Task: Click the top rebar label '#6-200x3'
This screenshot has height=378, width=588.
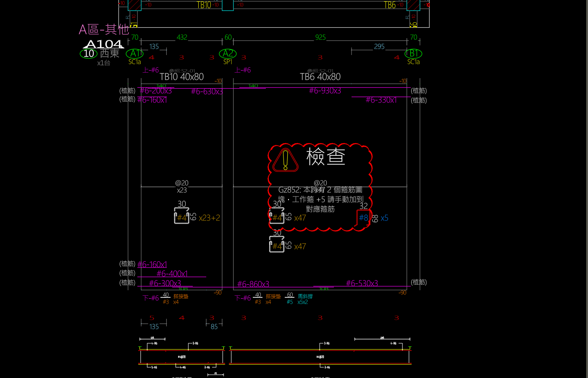Action: pos(156,91)
